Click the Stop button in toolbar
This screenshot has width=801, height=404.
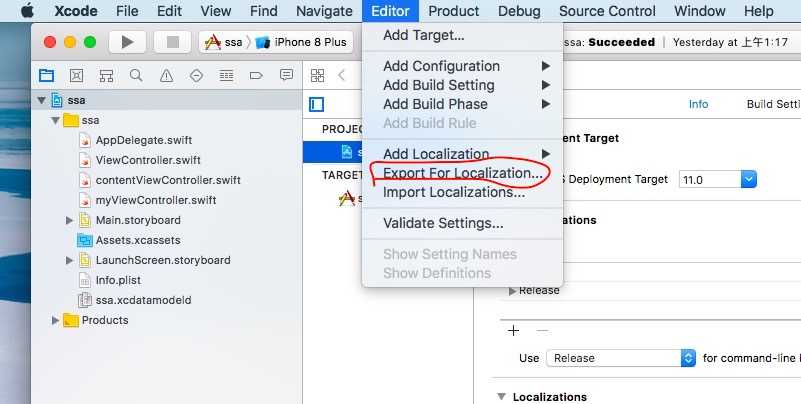click(173, 42)
